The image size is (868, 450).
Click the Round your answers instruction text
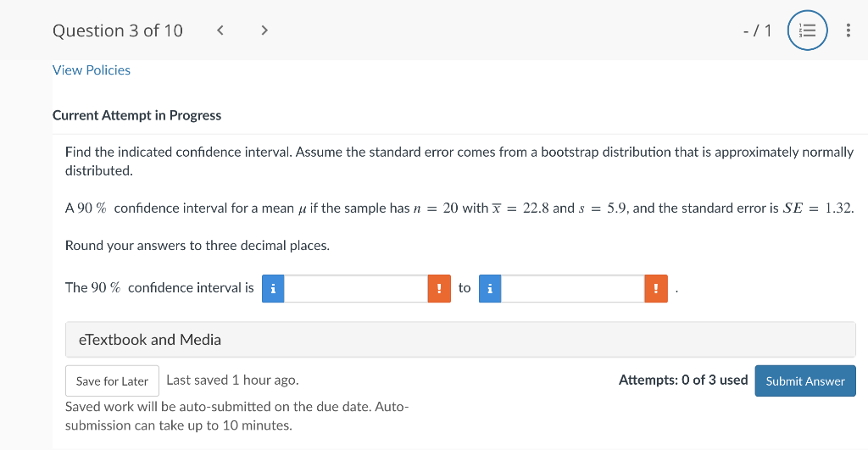[x=198, y=246]
